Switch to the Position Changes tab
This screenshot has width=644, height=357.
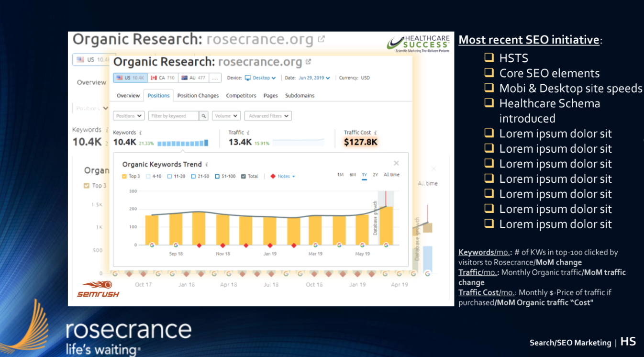pos(198,96)
